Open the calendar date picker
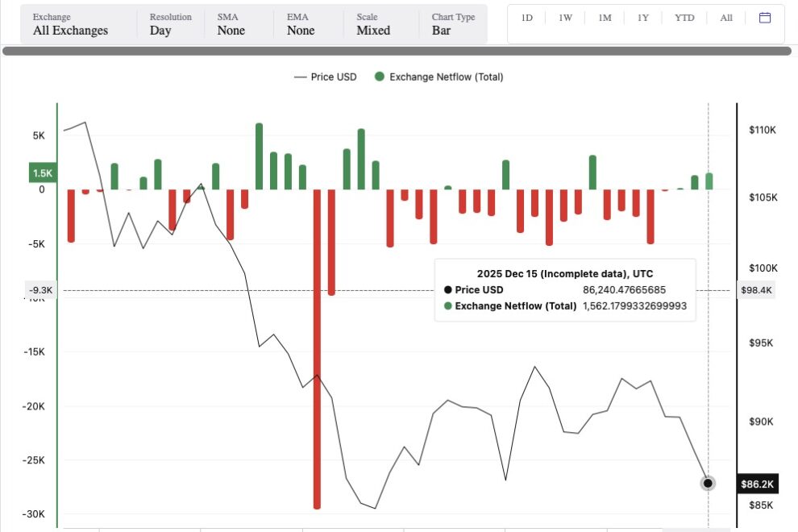The width and height of the screenshot is (798, 532). pos(765,18)
